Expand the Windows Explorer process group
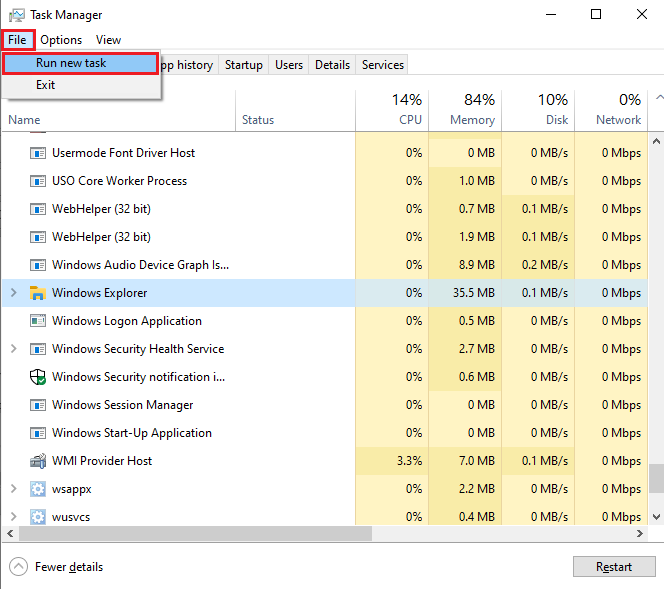Viewport: 664px width, 589px height. coord(14,293)
